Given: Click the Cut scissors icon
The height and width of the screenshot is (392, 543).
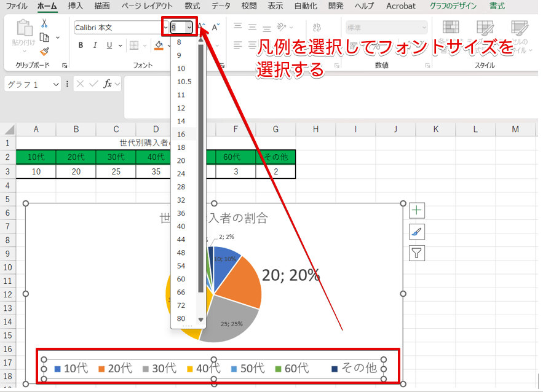Looking at the screenshot, I should tap(44, 23).
